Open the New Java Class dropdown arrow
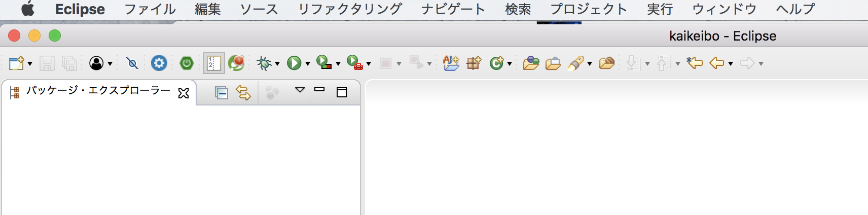The height and width of the screenshot is (215, 868). pos(509,64)
